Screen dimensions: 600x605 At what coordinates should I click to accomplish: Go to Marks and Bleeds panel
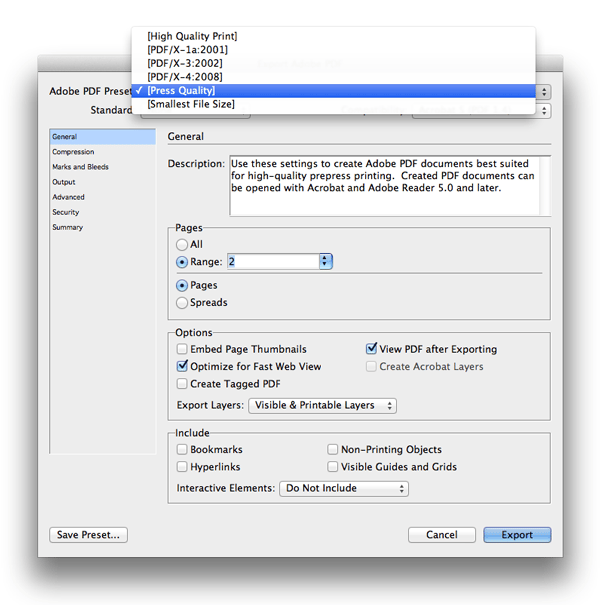point(103,167)
